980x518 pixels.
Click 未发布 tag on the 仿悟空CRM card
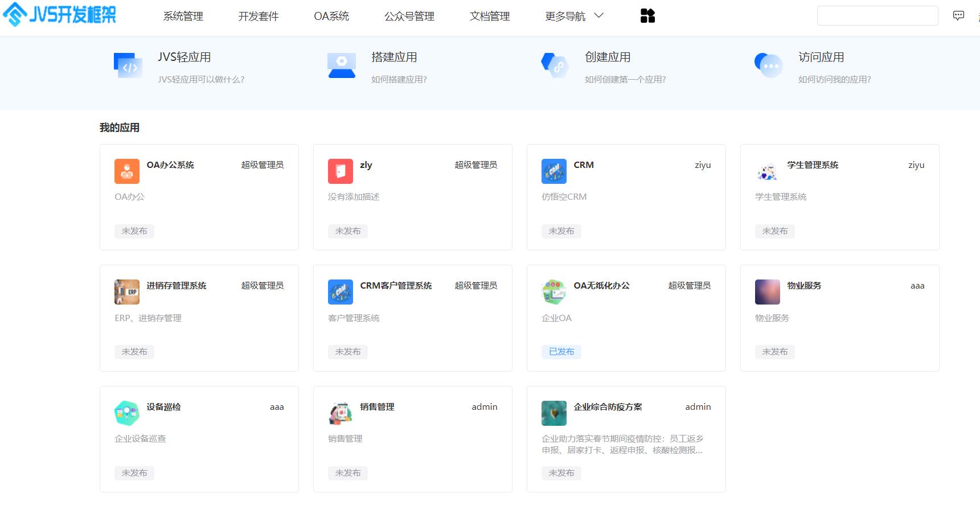(561, 231)
